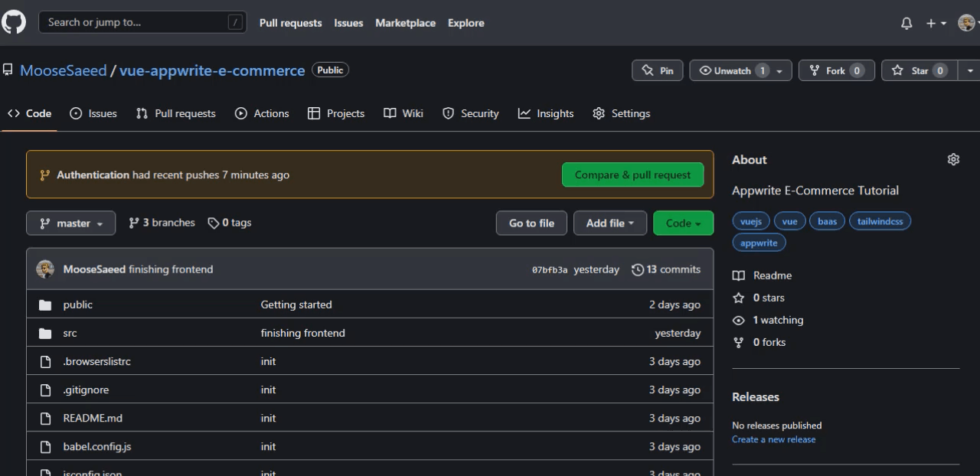980x476 pixels.
Task: Click the commit history clock icon
Action: pyautogui.click(x=637, y=269)
